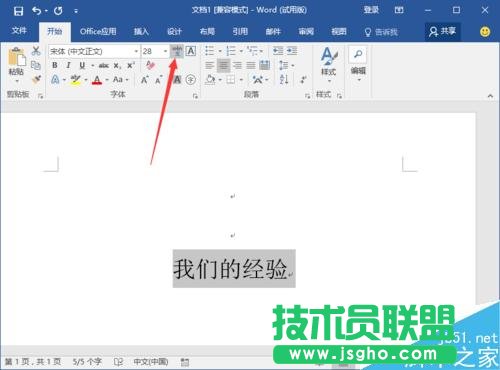Launch the Paragraph dialog box expander
The width and height of the screenshot is (500, 370).
click(x=307, y=96)
